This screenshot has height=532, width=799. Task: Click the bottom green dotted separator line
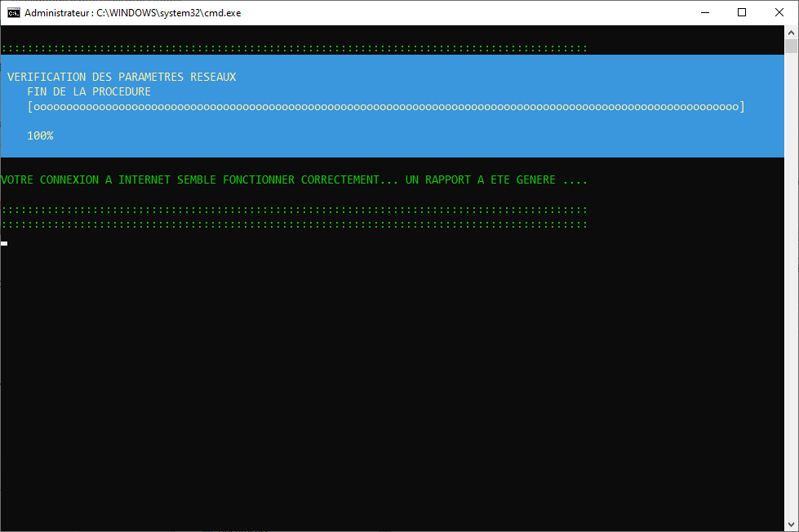294,224
